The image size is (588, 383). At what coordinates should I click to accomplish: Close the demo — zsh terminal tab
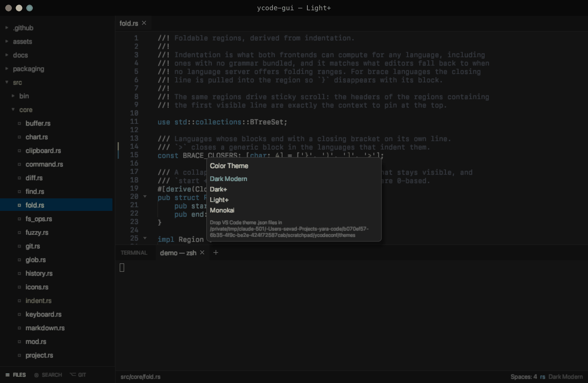tap(202, 252)
